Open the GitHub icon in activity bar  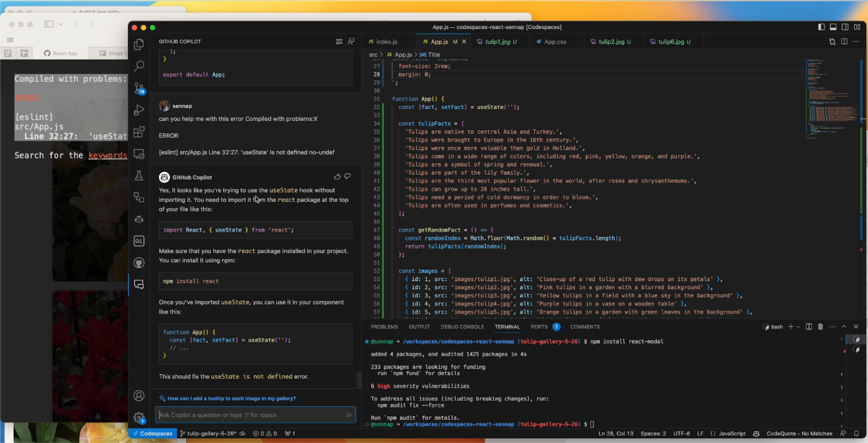[x=139, y=263]
